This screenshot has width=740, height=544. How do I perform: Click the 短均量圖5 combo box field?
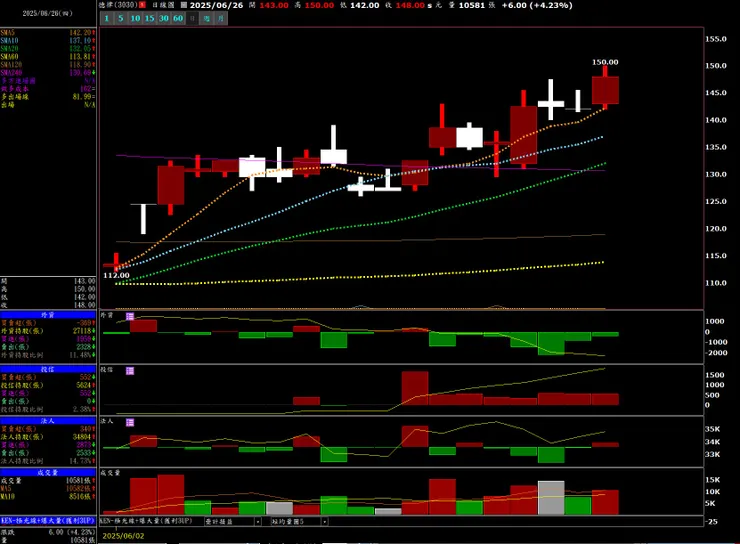point(299,522)
